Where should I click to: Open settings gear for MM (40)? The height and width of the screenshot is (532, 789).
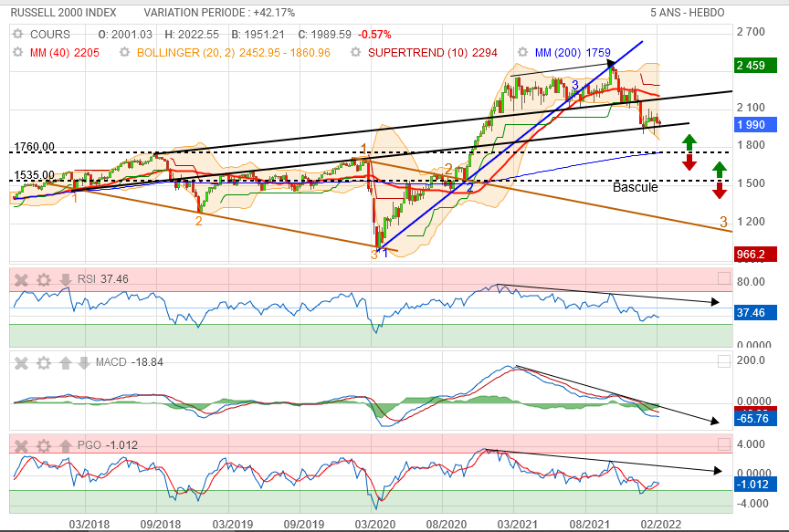coord(18,52)
